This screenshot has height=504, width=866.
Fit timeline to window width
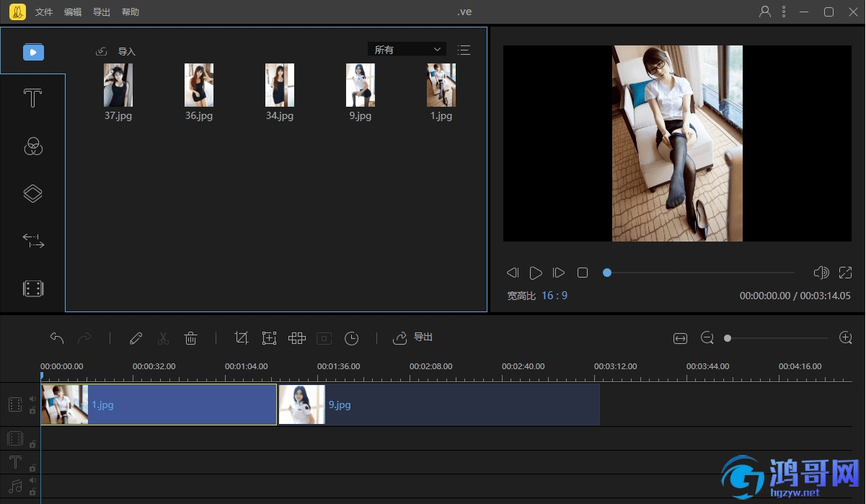point(680,338)
